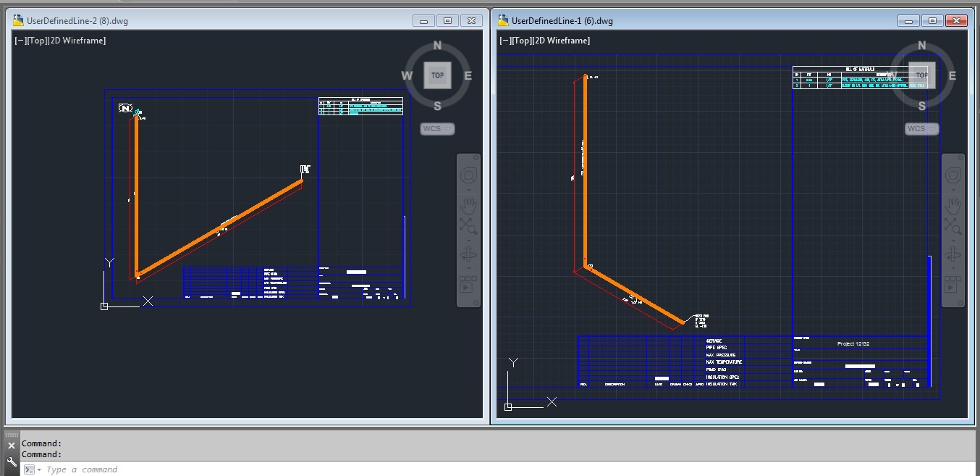
Task: Click the E compass letter on the right ViewCube
Action: [952, 75]
